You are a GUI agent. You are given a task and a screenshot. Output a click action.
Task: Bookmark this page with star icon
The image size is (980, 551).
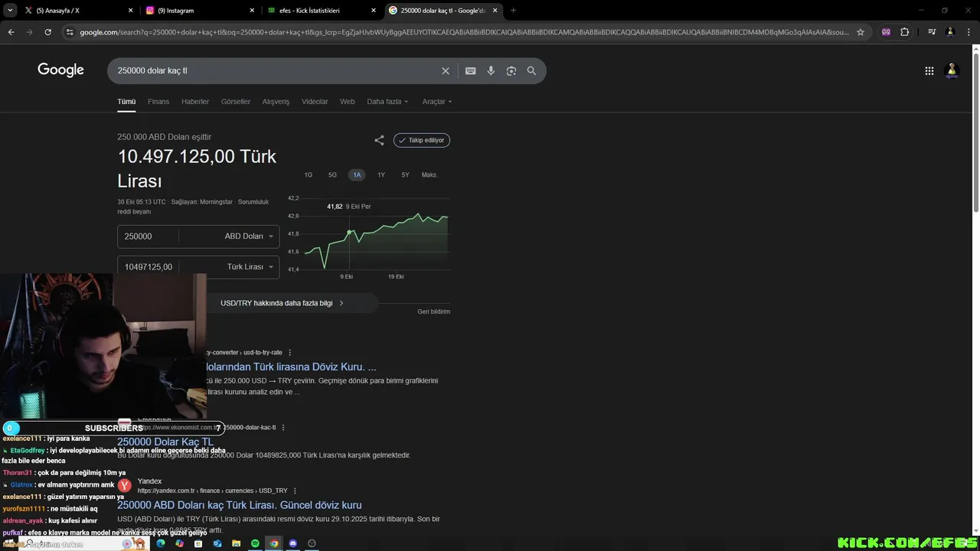coord(861,32)
